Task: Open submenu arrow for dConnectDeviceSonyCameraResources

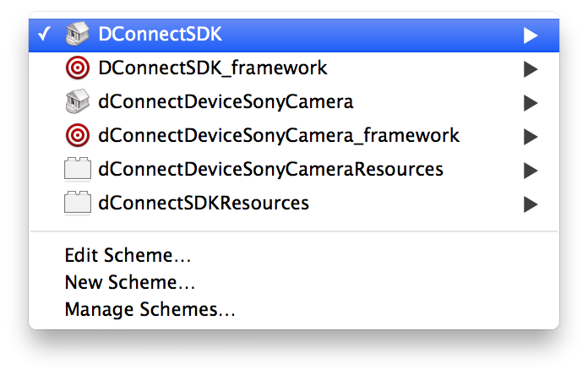Action: [530, 171]
